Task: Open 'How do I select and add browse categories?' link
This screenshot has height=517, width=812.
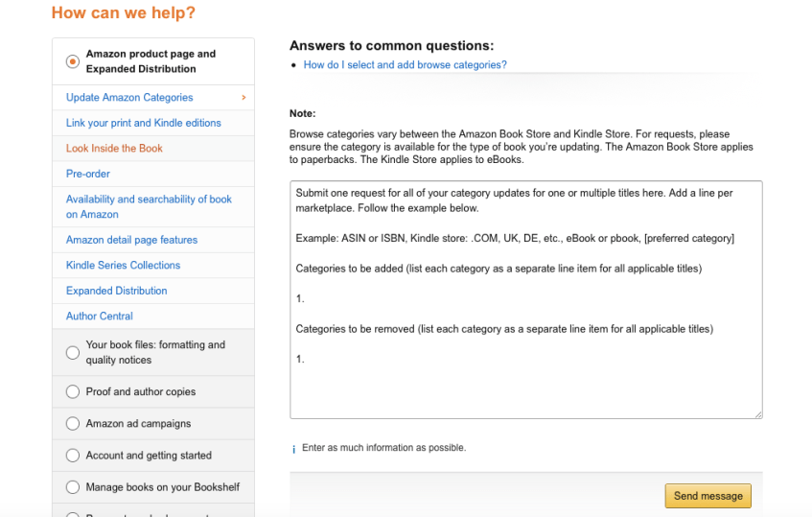Action: coord(405,65)
